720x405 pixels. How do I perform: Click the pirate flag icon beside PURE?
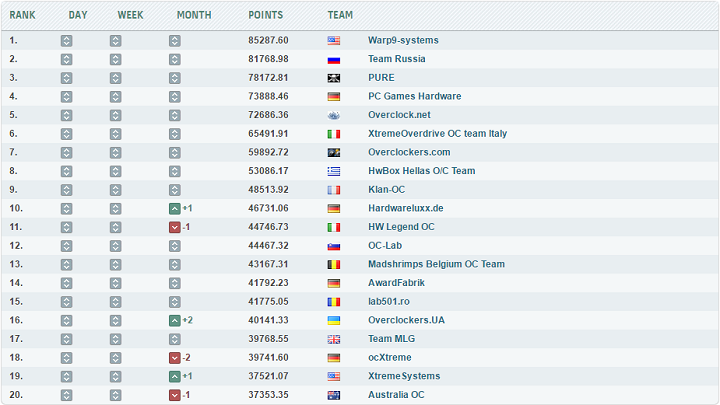pyautogui.click(x=333, y=78)
